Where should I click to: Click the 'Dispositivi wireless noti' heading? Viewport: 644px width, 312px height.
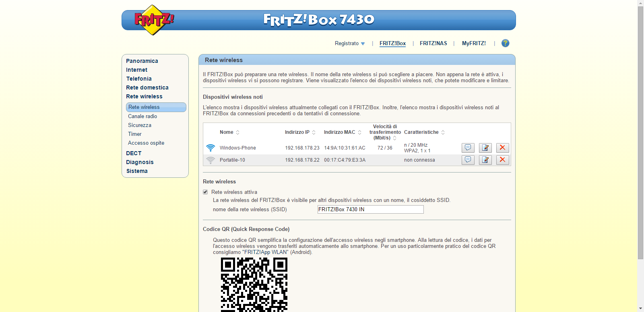coord(233,97)
